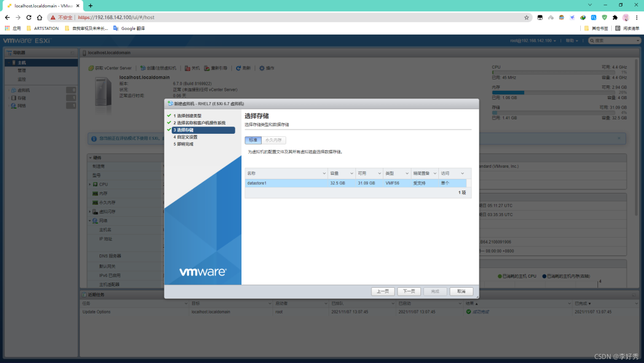This screenshot has width=644, height=363.
Task: Click the browser address bar URL
Action: 116,17
